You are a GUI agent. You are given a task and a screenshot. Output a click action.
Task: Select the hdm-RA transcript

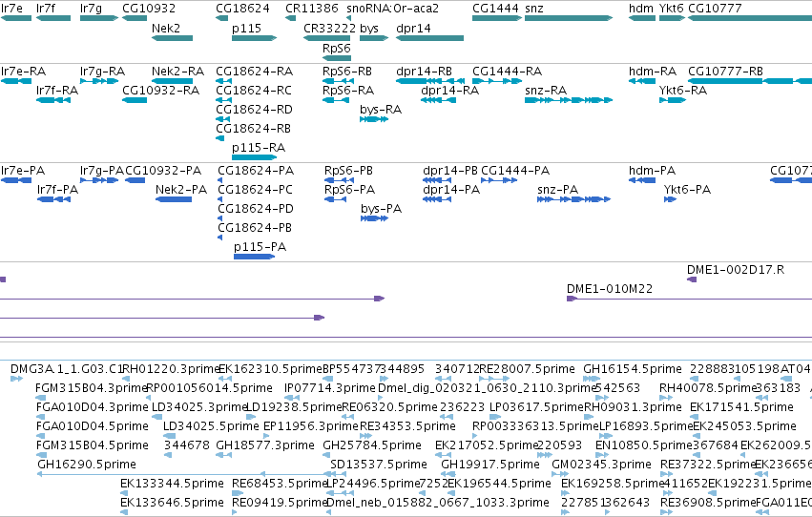[x=642, y=81]
